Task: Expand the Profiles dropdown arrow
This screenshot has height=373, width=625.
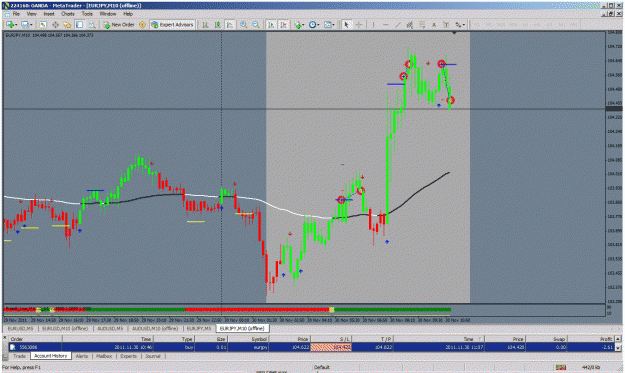Action: tap(31, 25)
